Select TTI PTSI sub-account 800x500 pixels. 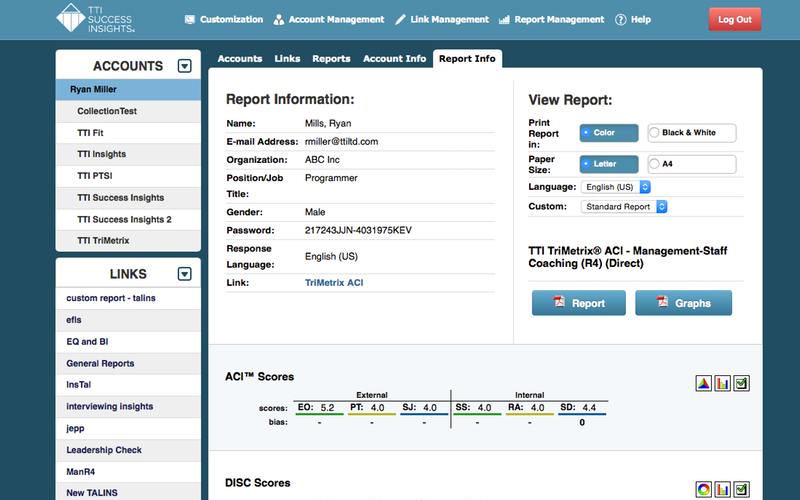click(128, 176)
